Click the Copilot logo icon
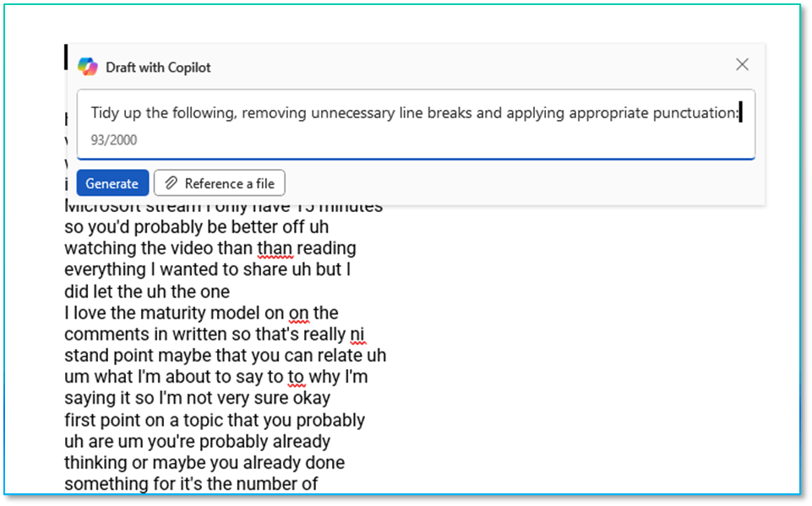This screenshot has height=506, width=812. point(88,67)
